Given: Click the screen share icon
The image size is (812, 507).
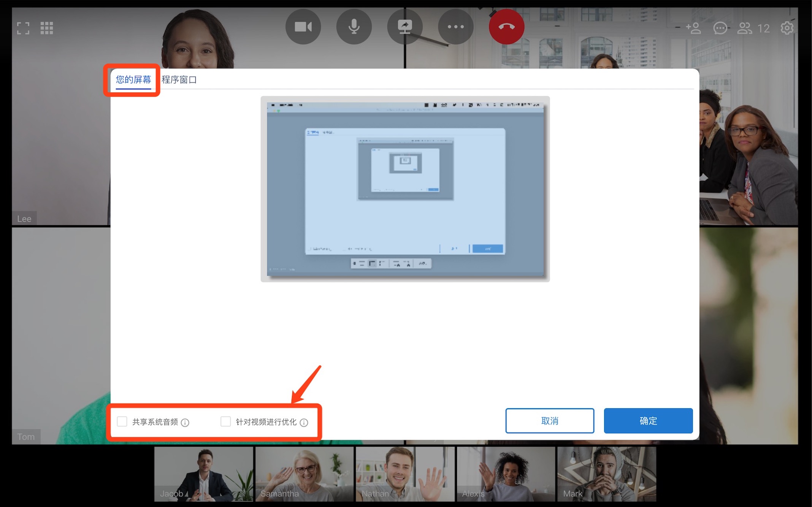Looking at the screenshot, I should click(x=404, y=27).
